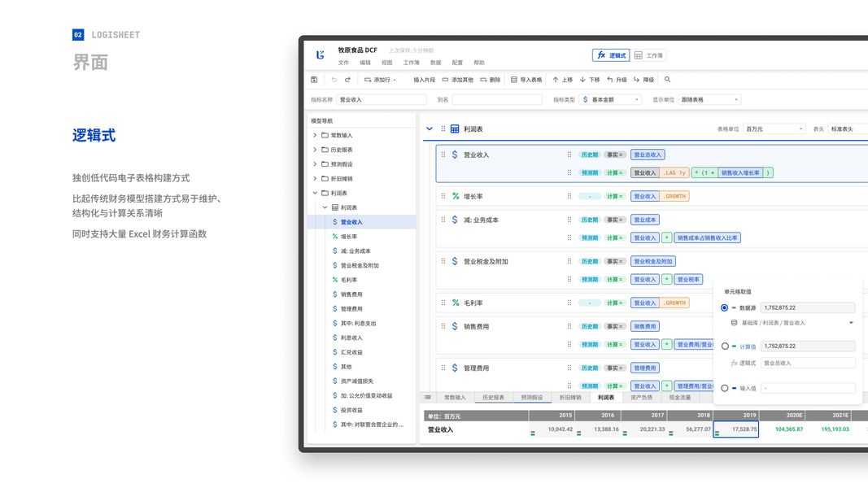Click the dollar icon of 减: 业务成本 row

455,220
